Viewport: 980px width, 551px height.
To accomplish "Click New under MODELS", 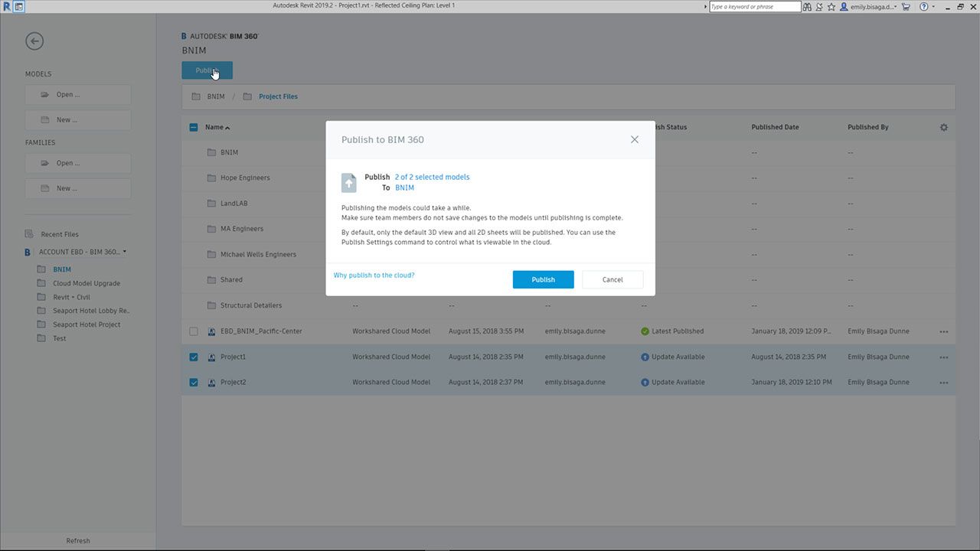I will point(77,120).
